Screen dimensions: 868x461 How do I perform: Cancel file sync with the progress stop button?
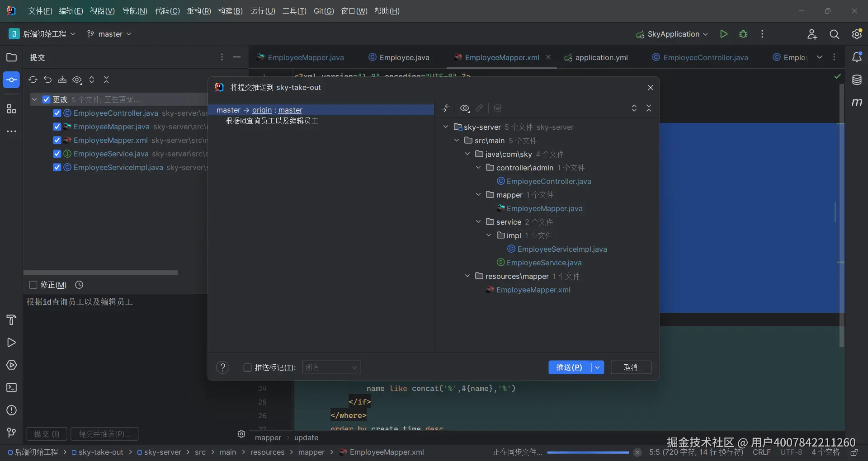637,452
